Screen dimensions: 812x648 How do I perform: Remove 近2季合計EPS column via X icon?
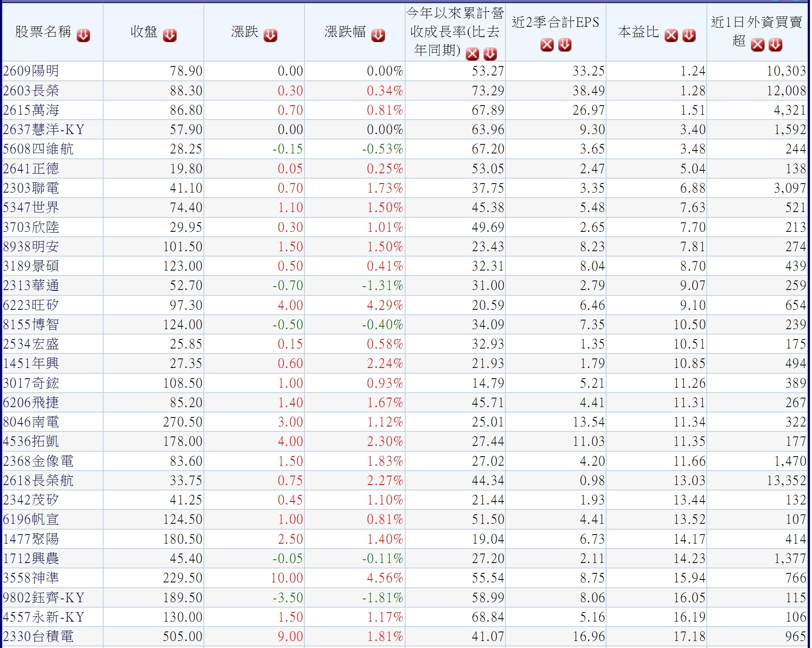(547, 45)
